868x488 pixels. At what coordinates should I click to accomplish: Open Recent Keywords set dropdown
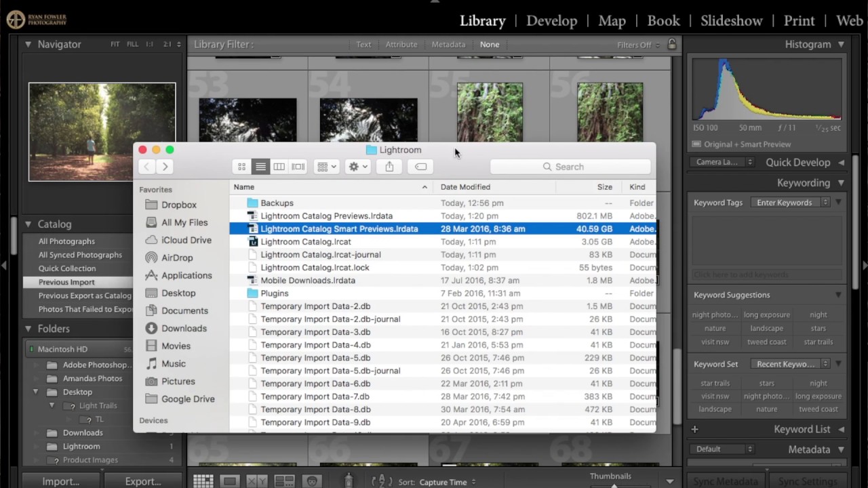(x=791, y=364)
